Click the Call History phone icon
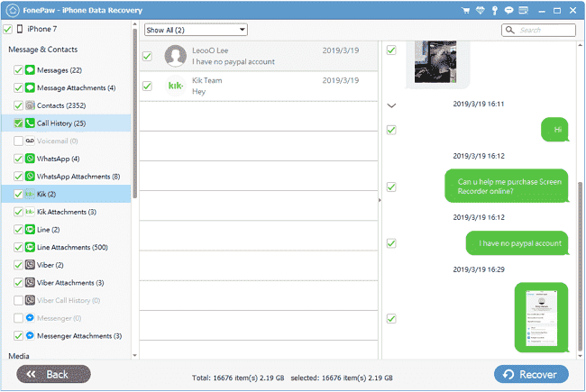586x392 pixels. click(x=30, y=123)
